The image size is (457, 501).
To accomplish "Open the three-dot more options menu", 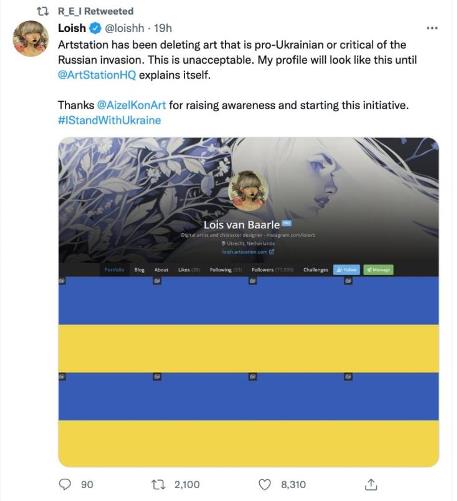I will tap(432, 28).
